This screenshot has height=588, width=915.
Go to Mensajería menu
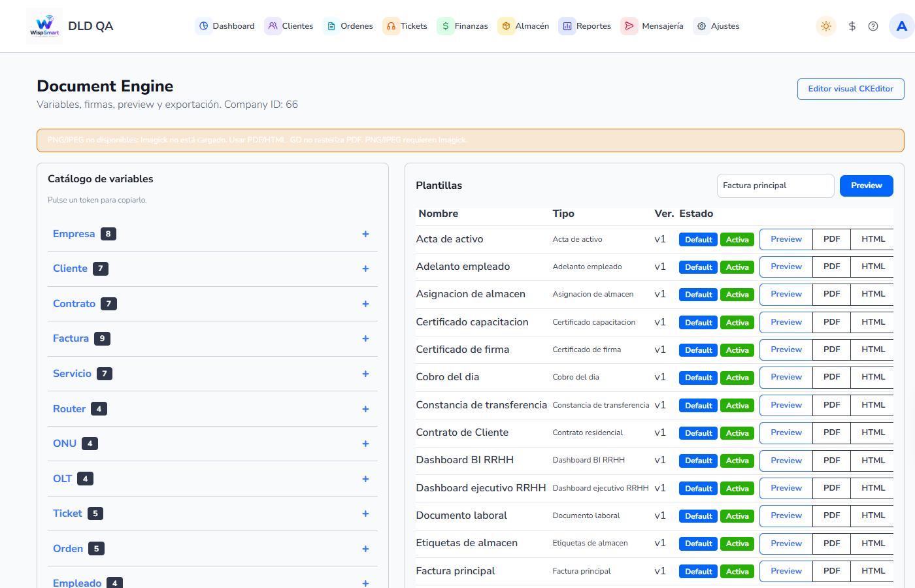pos(652,26)
